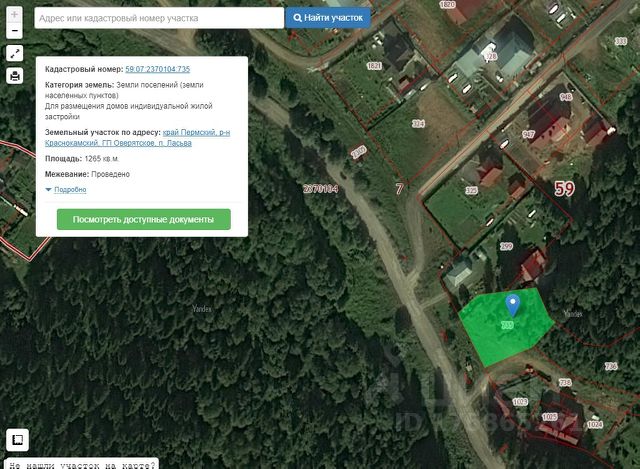The image size is (640, 469).
Task: Click Посмотреть доступные документы button
Action: point(144,220)
